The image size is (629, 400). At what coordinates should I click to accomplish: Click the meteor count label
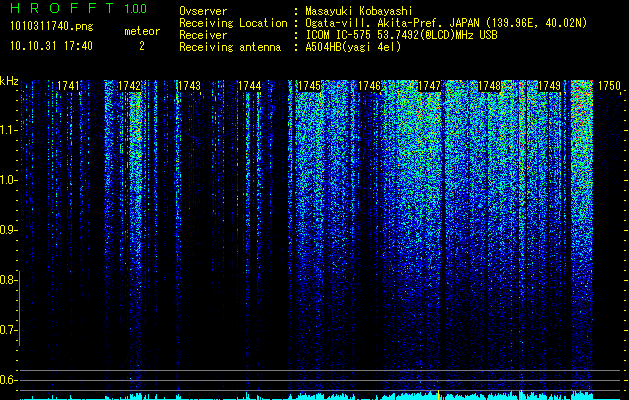click(x=142, y=31)
